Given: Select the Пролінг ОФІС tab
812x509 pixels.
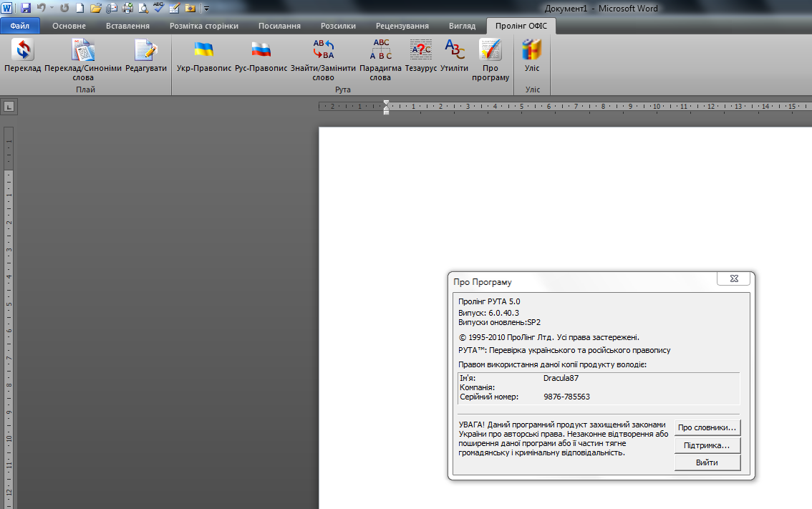Looking at the screenshot, I should [x=521, y=26].
